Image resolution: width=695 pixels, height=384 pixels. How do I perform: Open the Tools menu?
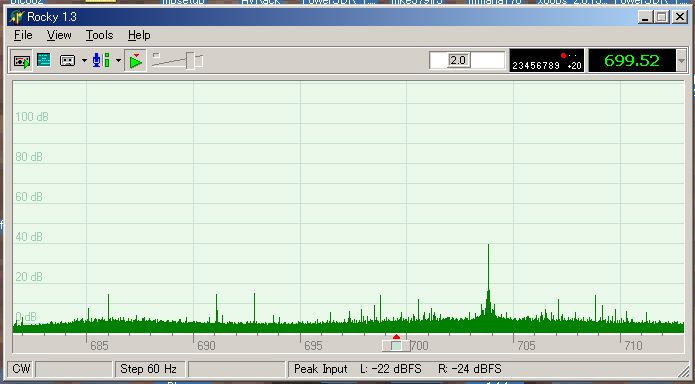[x=99, y=35]
